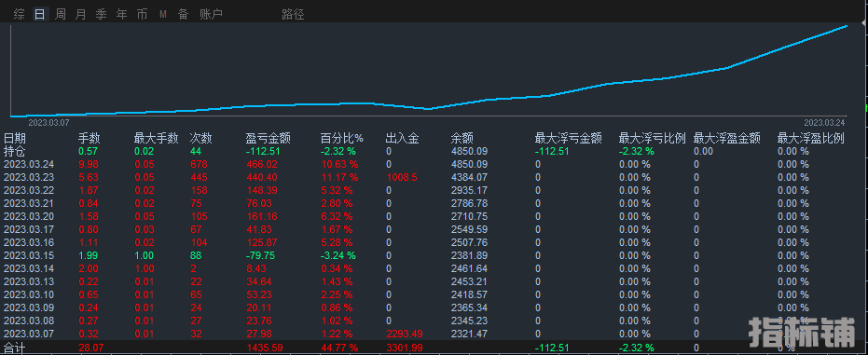868x355 pixels.
Task: Click lots value 9.98
Action: [88, 164]
